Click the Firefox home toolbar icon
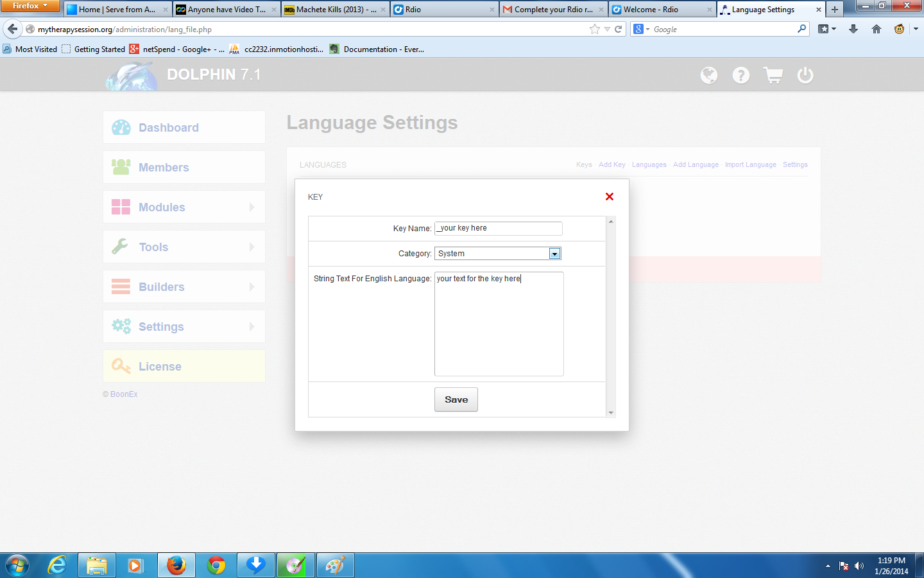 coord(877,29)
